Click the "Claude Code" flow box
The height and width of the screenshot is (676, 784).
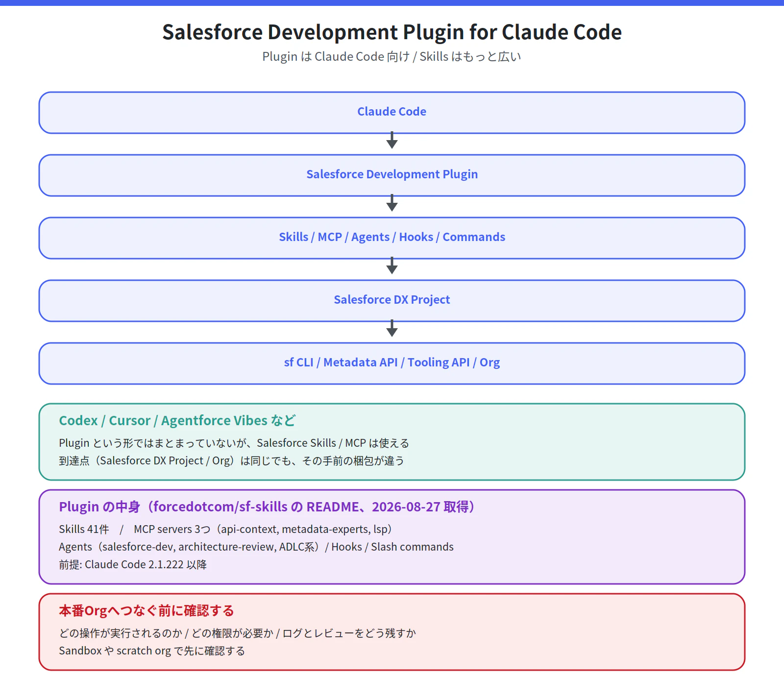click(x=392, y=112)
